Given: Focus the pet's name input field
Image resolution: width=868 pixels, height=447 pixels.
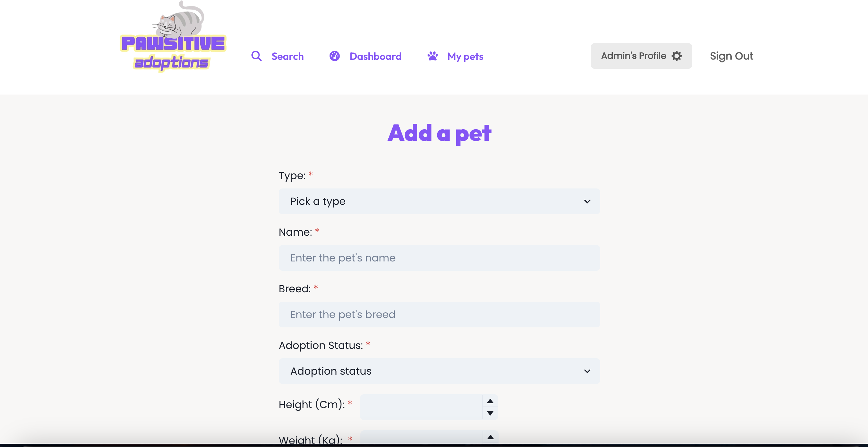Looking at the screenshot, I should tap(439, 258).
